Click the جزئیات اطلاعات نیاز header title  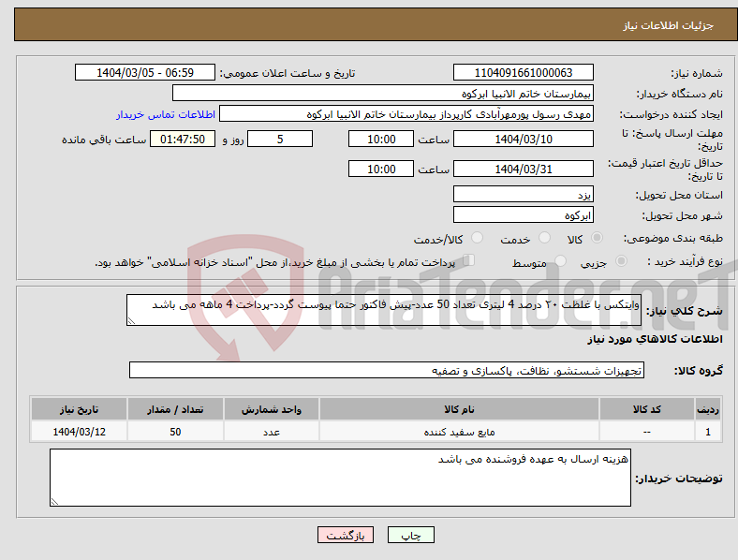coord(669,25)
